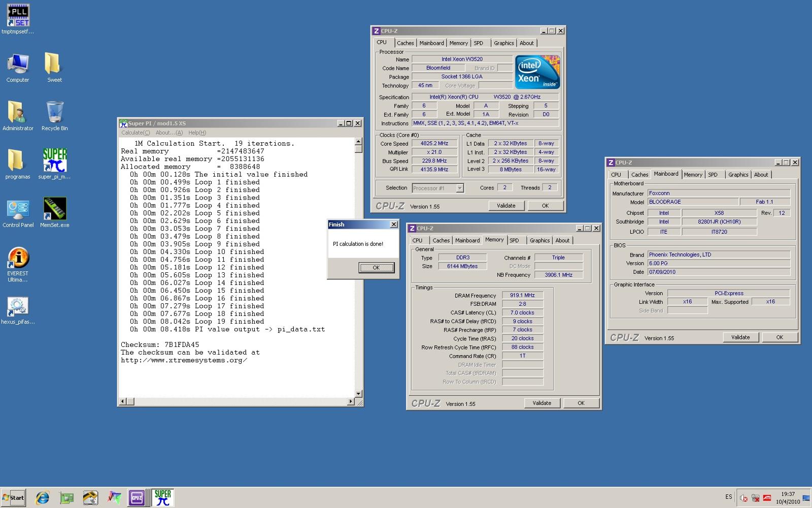812x508 pixels.
Task: Launch Internet Explorer from quick launch
Action: tap(42, 498)
